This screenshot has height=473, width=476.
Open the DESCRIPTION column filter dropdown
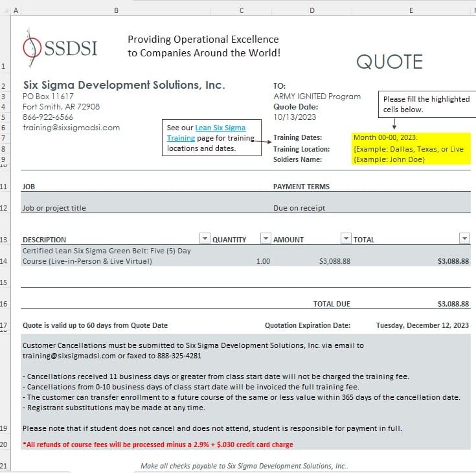205,238
